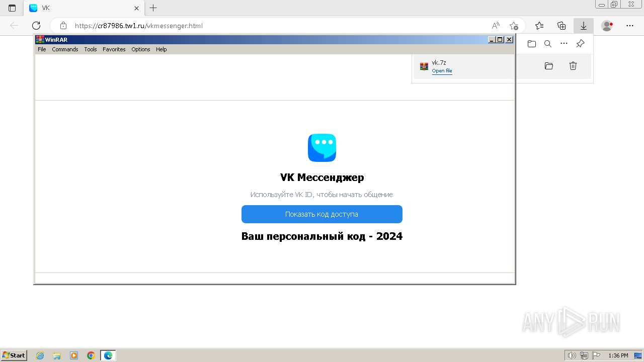The width and height of the screenshot is (644, 362).
Task: Open the WinRAR Favorites menu
Action: (114, 49)
